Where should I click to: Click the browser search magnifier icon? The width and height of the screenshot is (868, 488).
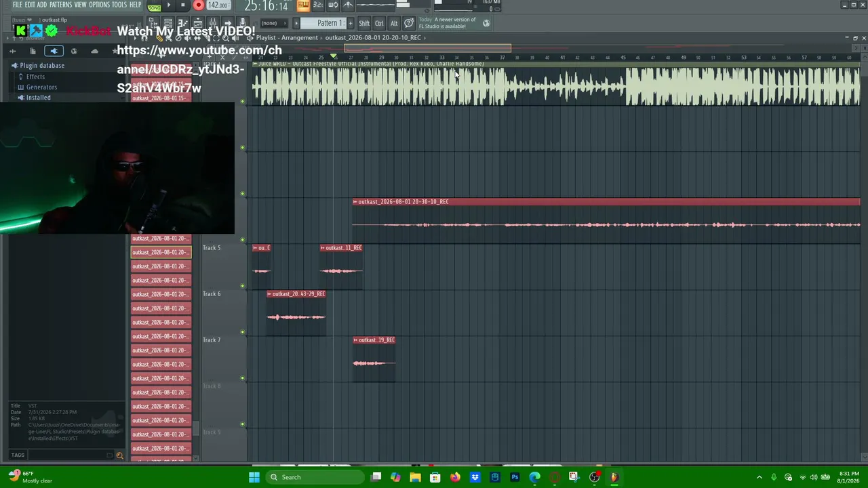tap(120, 455)
